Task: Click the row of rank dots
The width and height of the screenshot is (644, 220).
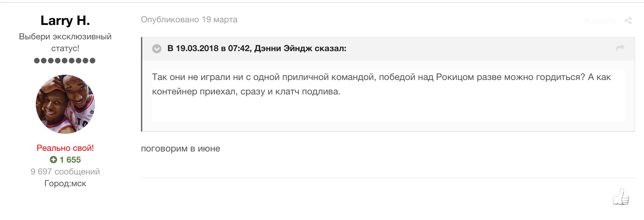Action: (65, 61)
